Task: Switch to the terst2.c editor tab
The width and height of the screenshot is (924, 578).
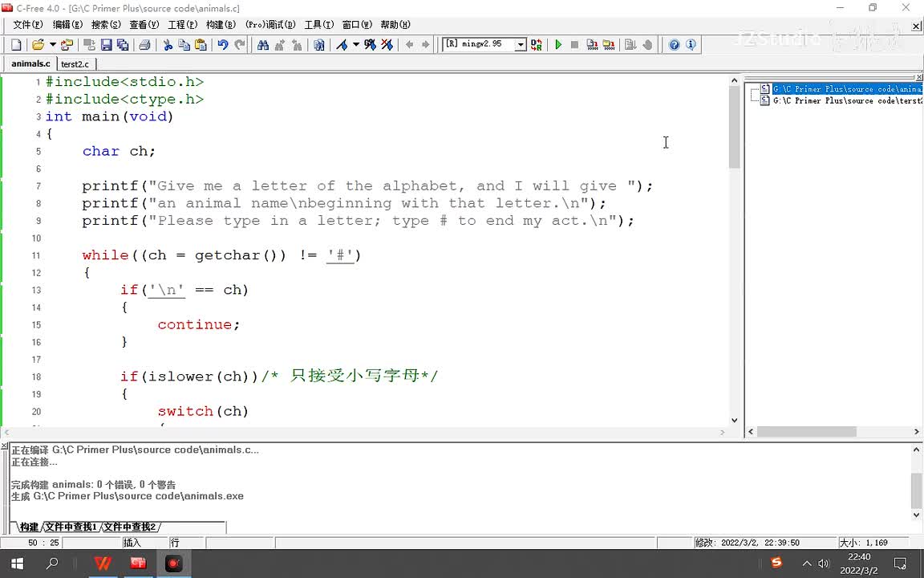Action: 75,63
